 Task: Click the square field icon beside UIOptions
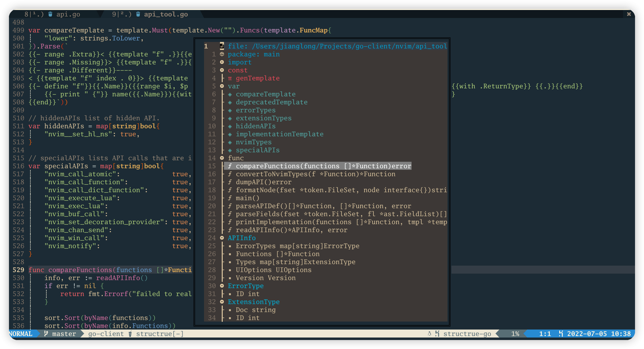pyautogui.click(x=230, y=270)
